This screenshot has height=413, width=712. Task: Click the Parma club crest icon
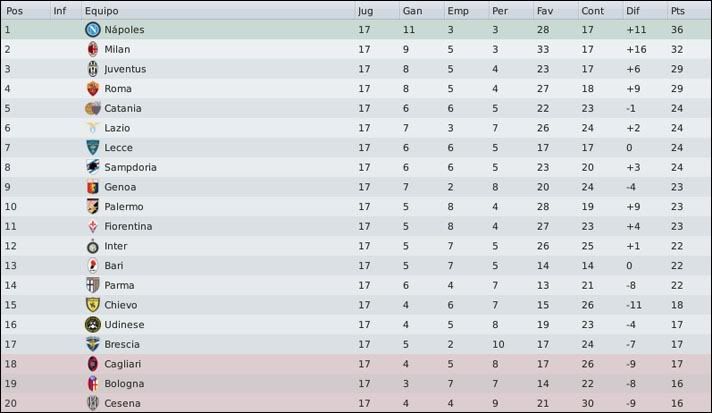tap(93, 285)
